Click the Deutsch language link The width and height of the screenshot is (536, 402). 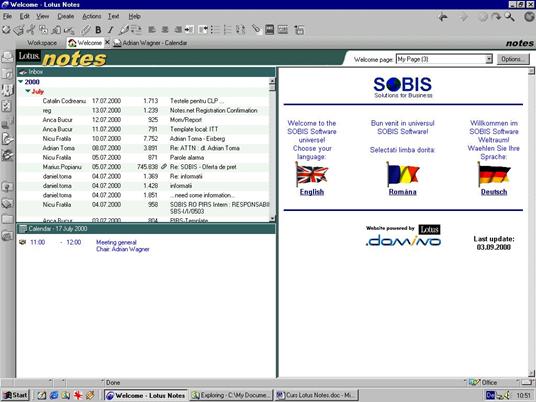[x=494, y=192]
